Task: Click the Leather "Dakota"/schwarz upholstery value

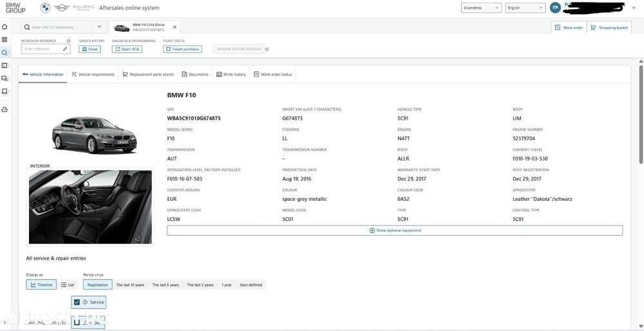Action: [x=542, y=199]
